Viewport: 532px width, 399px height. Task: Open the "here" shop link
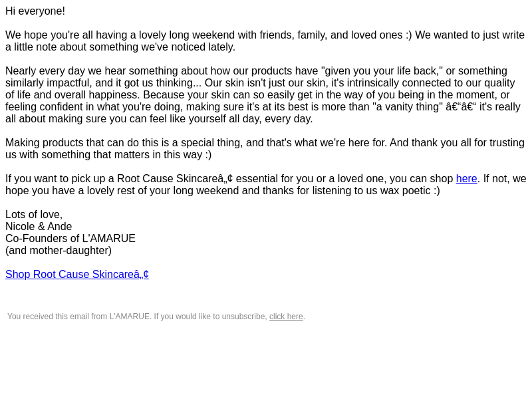pos(466,178)
